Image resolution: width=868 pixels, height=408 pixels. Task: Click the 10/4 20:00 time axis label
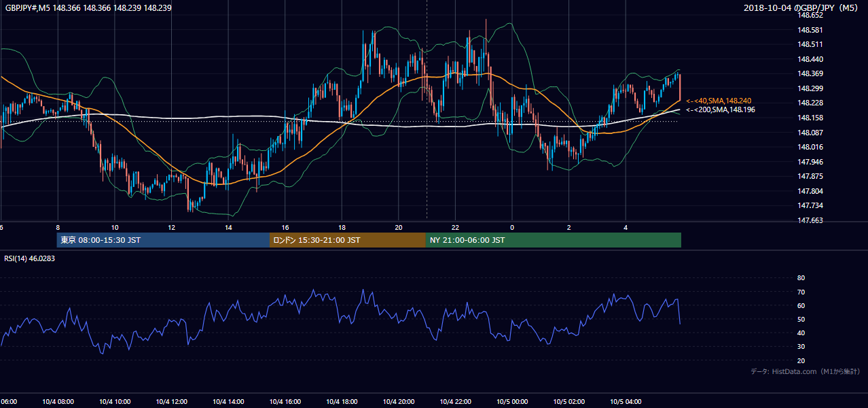[399, 402]
